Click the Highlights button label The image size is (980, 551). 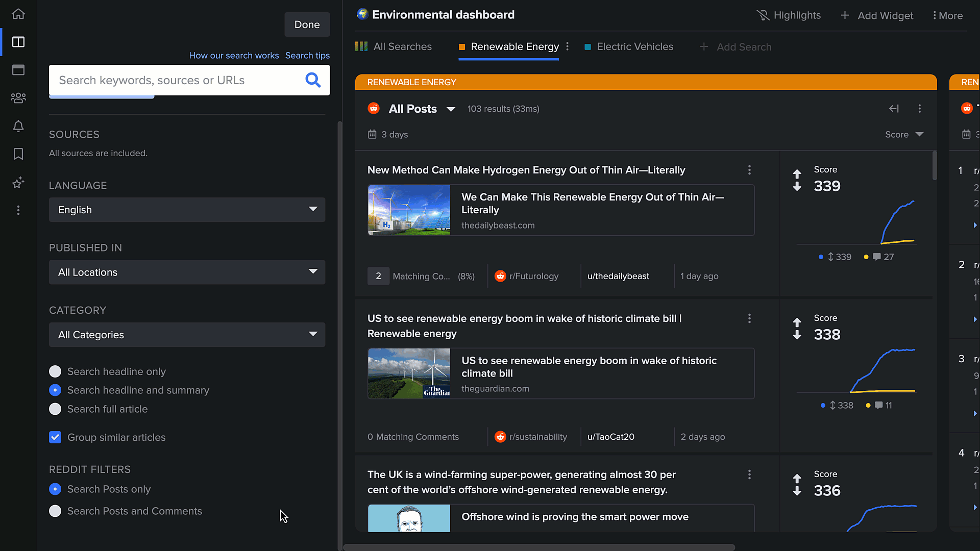click(797, 15)
